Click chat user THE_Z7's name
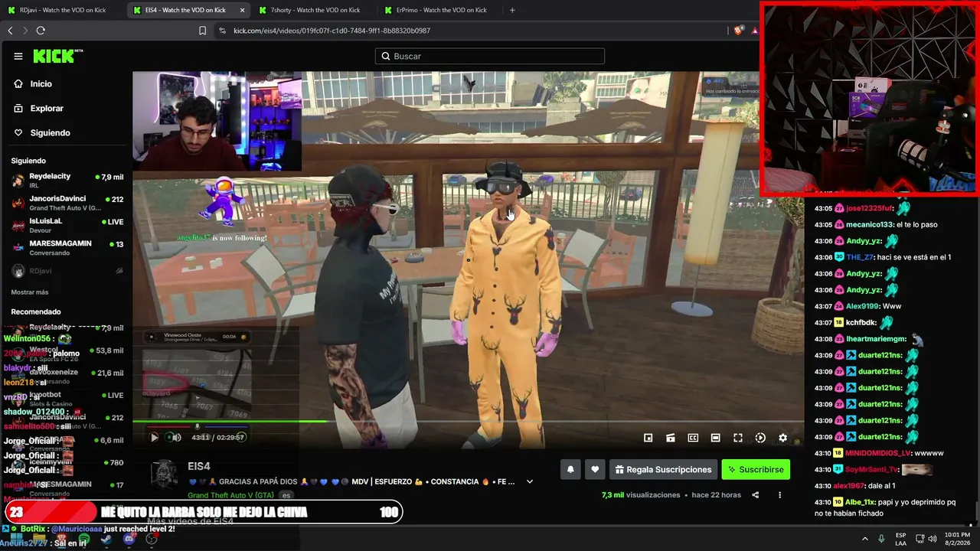980x551 pixels. pyautogui.click(x=859, y=257)
